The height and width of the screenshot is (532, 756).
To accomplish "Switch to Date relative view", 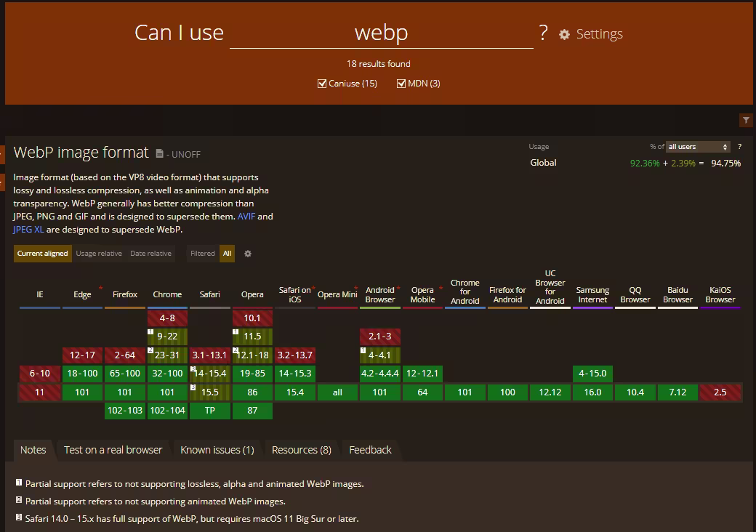I will 151,254.
